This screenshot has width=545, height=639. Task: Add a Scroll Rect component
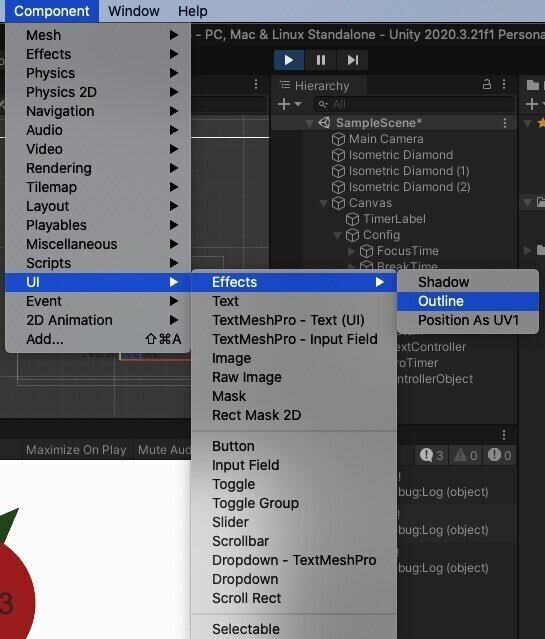pyautogui.click(x=294, y=598)
